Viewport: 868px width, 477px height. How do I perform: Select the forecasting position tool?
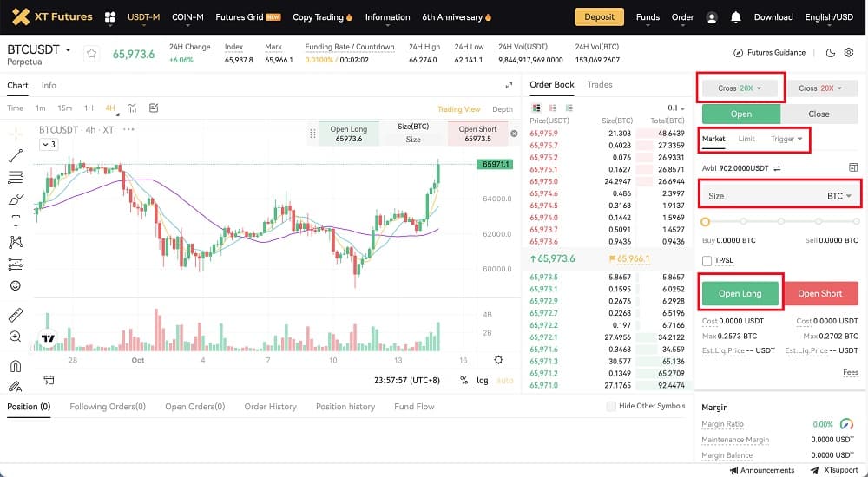16,265
